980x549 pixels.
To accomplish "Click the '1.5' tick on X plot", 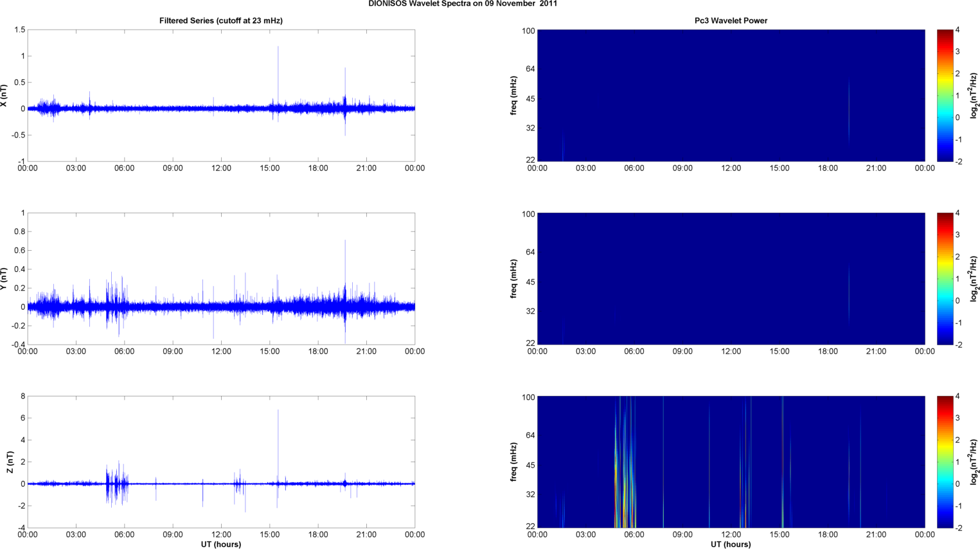I will pyautogui.click(x=19, y=30).
